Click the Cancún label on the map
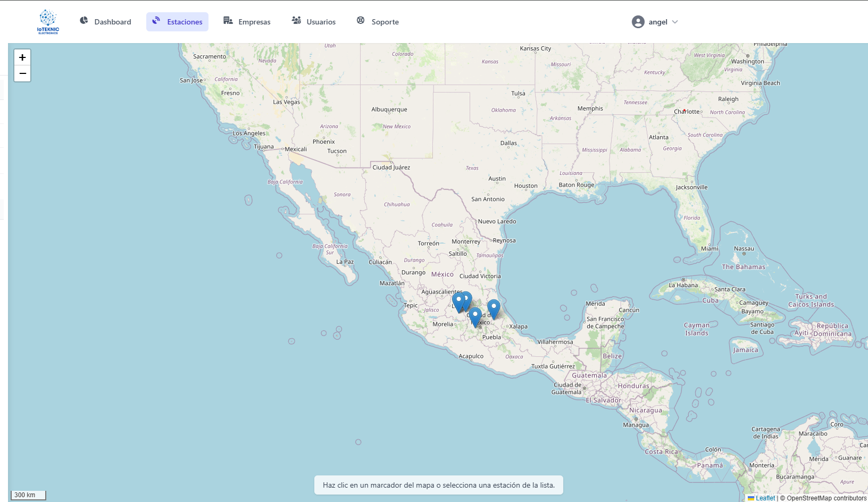 tap(629, 310)
